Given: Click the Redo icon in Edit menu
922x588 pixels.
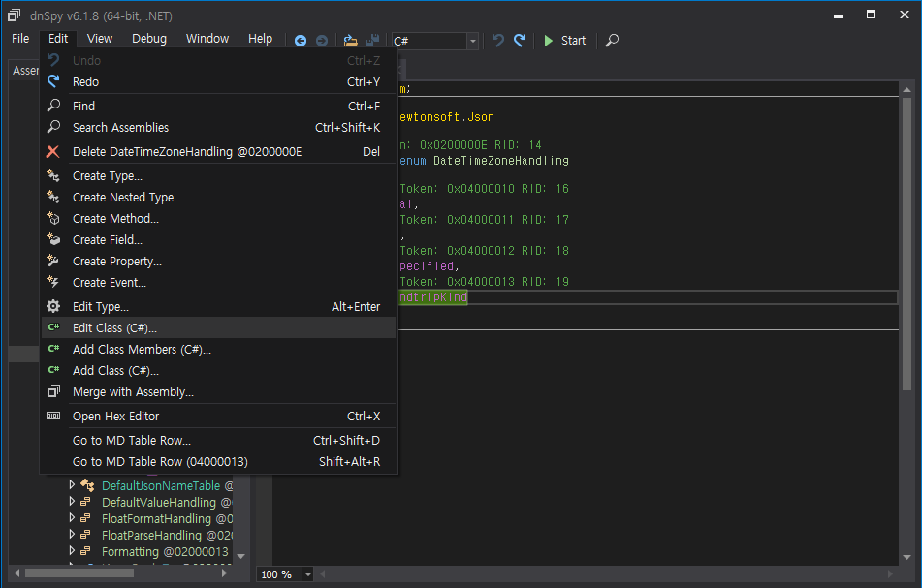Looking at the screenshot, I should coord(53,81).
